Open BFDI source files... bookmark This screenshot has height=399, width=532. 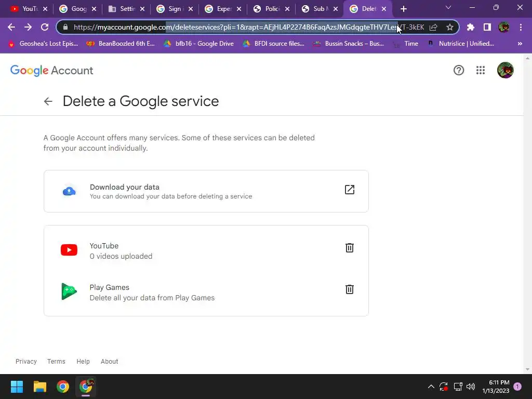273,44
